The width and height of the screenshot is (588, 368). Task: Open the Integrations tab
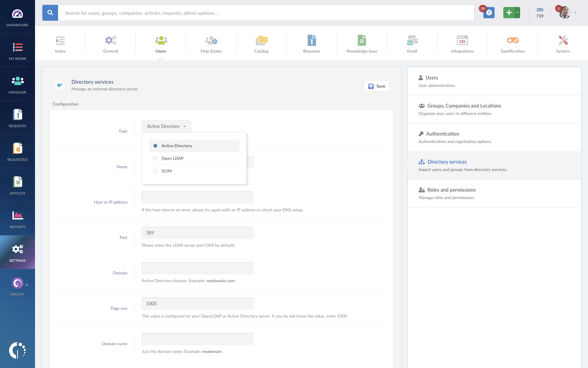pyautogui.click(x=462, y=43)
